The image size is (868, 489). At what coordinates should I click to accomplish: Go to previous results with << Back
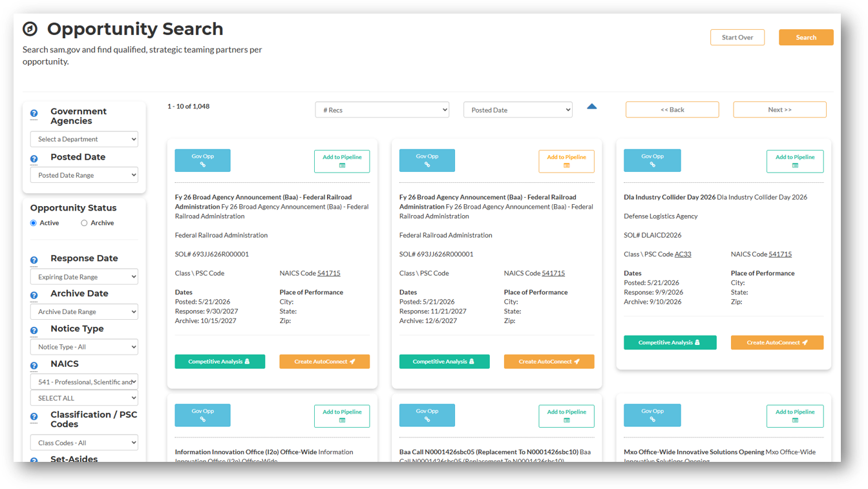[x=672, y=110]
